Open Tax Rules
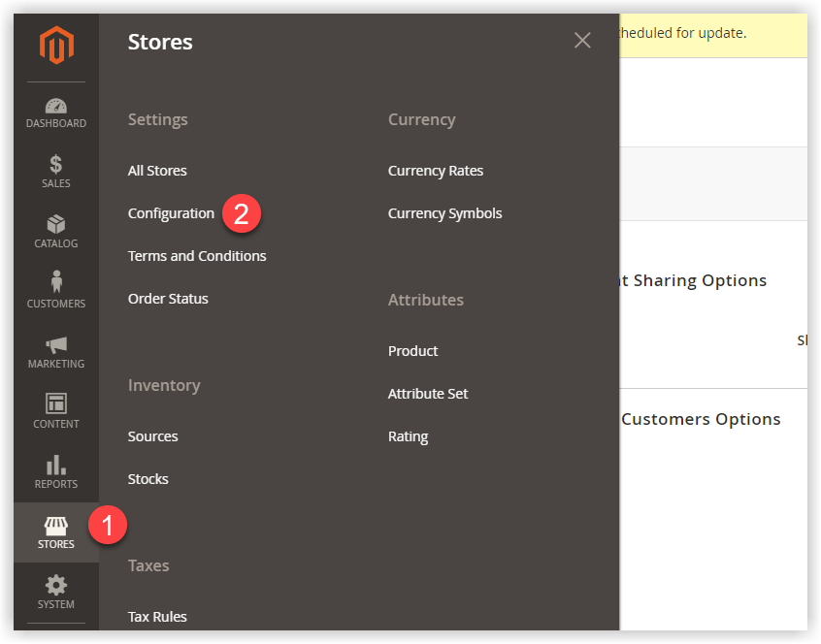Screen dimensions: 821x644 (157, 617)
